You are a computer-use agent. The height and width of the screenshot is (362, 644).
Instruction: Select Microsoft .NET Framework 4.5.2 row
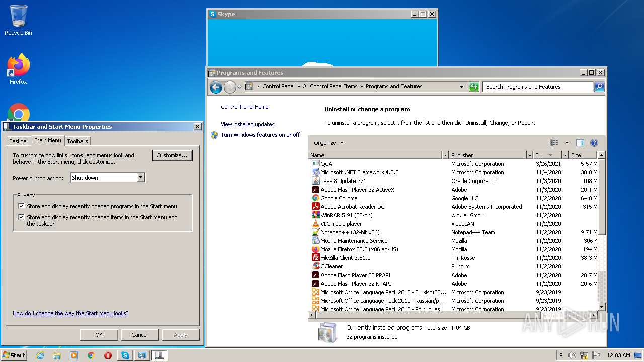coord(453,172)
